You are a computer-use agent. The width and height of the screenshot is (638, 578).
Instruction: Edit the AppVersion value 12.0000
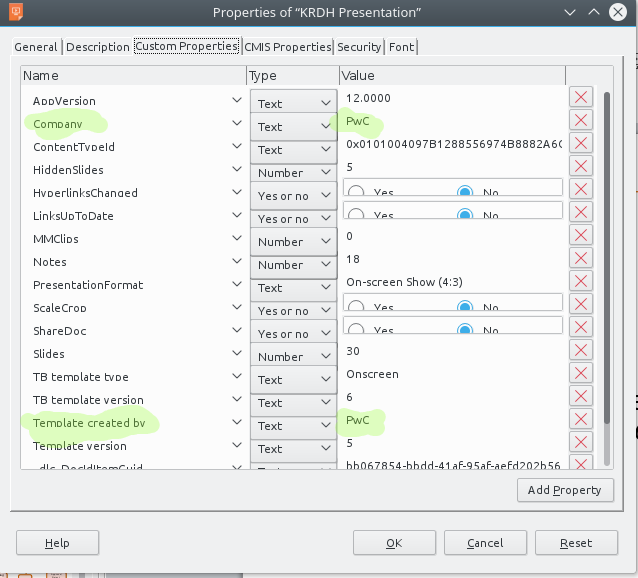[x=452, y=98]
